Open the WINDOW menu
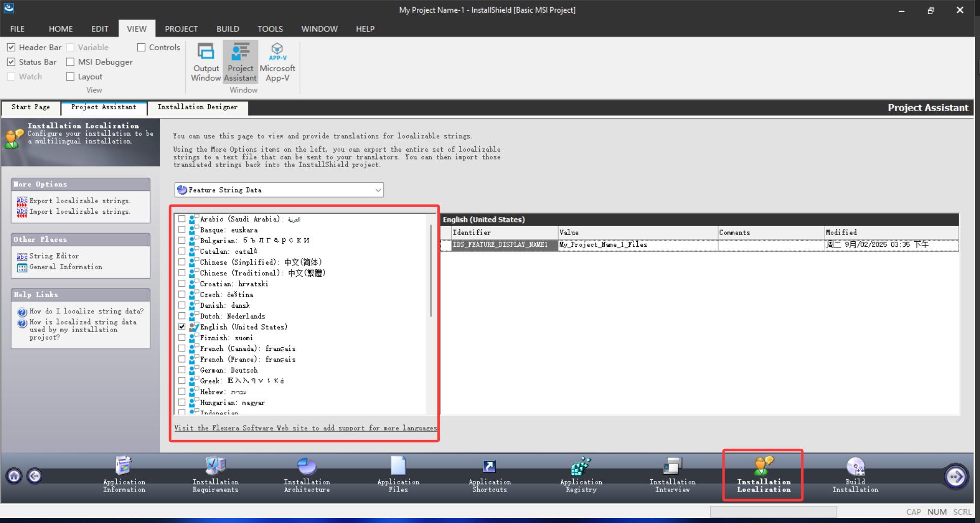The image size is (980, 523). (x=319, y=29)
